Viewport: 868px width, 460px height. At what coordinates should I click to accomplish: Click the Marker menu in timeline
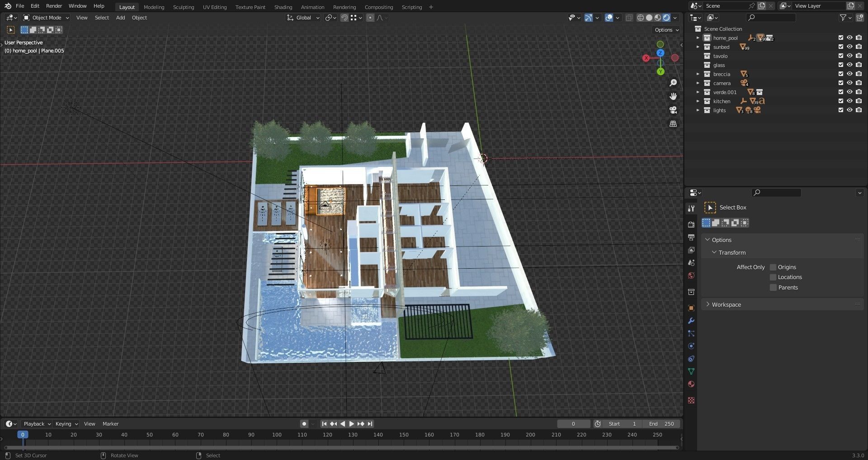tap(110, 424)
